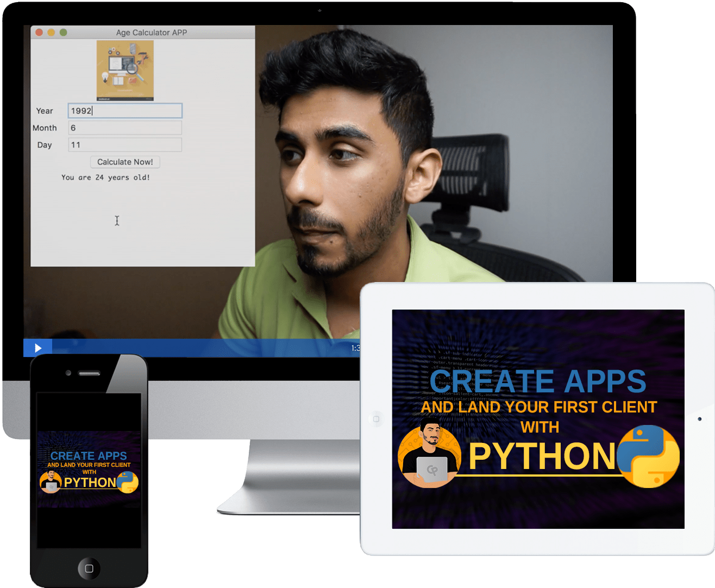715x588 pixels.
Task: Click the 'Year' label
Action: point(45,111)
